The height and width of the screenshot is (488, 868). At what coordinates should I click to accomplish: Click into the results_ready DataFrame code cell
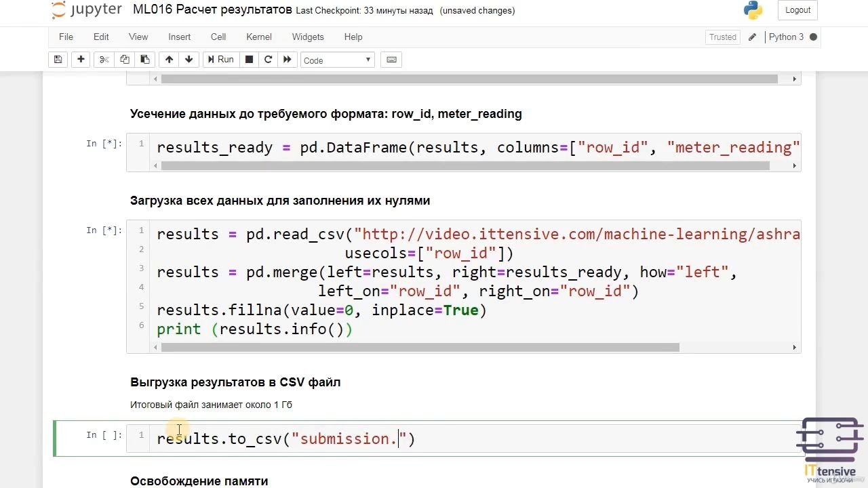tap(475, 148)
